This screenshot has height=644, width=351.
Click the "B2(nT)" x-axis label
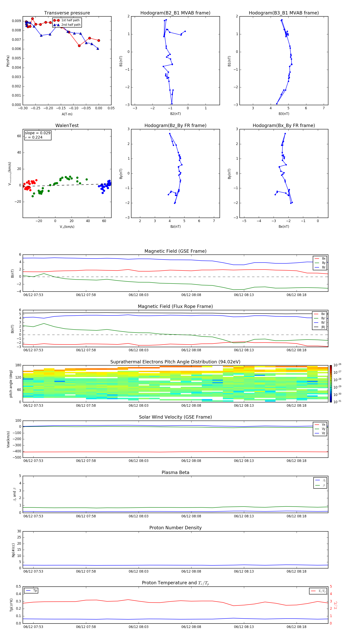pyautogui.click(x=175, y=114)
